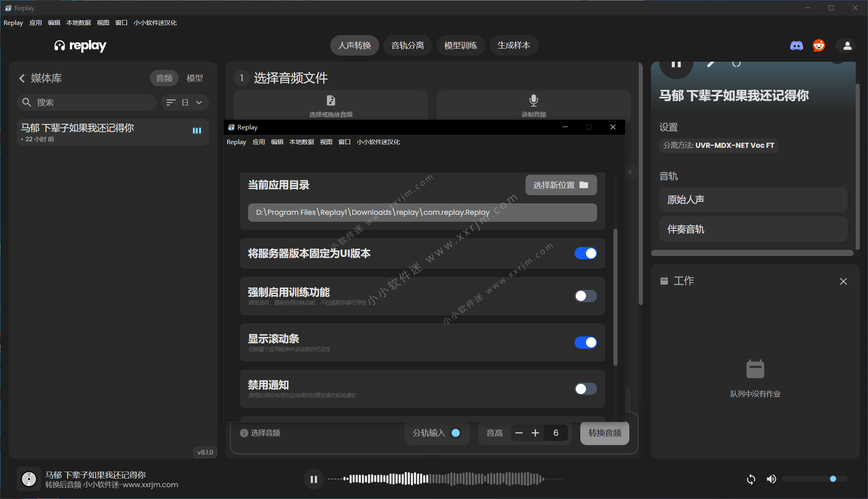Toggle 显示滚动条 switch off

click(586, 343)
